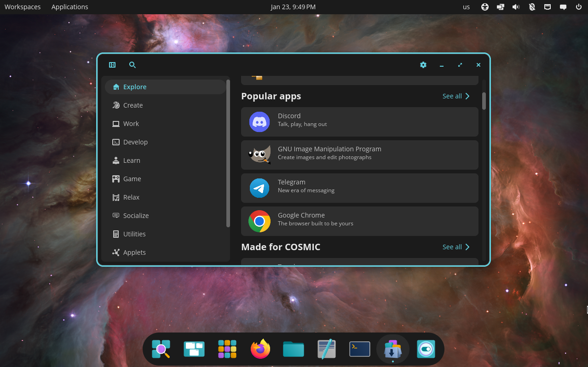Switch to the Create category

(x=133, y=105)
